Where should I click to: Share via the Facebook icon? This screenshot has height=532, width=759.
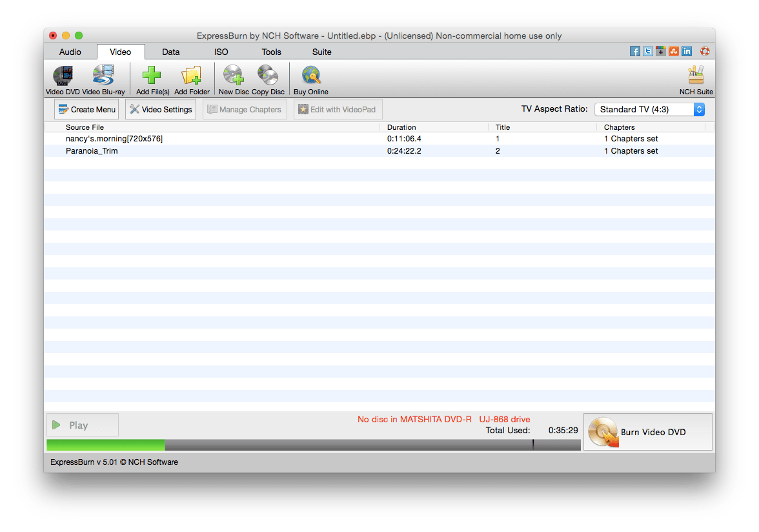tap(635, 50)
